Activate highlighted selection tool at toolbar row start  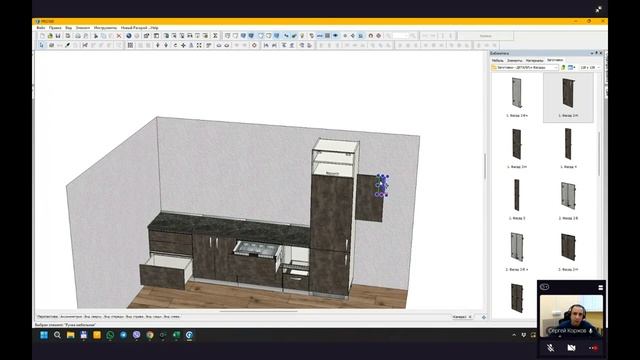41,45
